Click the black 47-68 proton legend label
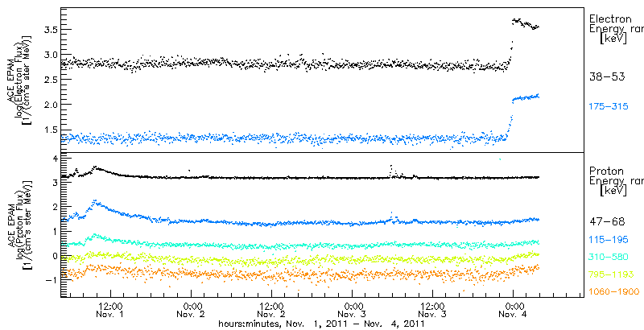Viewport: 644px width, 330px height. [607, 222]
